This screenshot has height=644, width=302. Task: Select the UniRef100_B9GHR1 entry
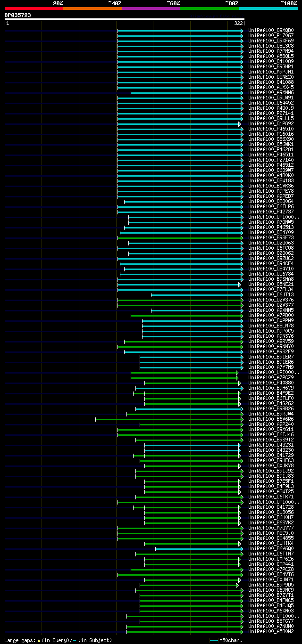[x=271, y=66]
